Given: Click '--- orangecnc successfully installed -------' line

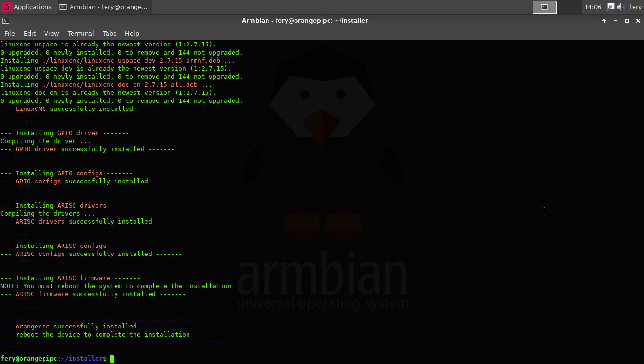Looking at the screenshot, I should click(x=84, y=327).
